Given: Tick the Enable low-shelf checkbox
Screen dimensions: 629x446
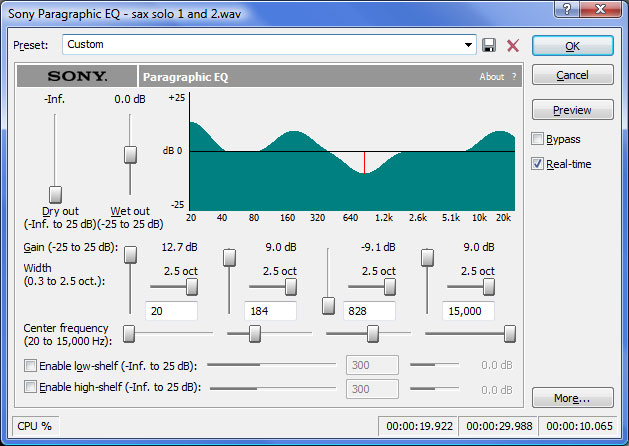Looking at the screenshot, I should pos(30,365).
